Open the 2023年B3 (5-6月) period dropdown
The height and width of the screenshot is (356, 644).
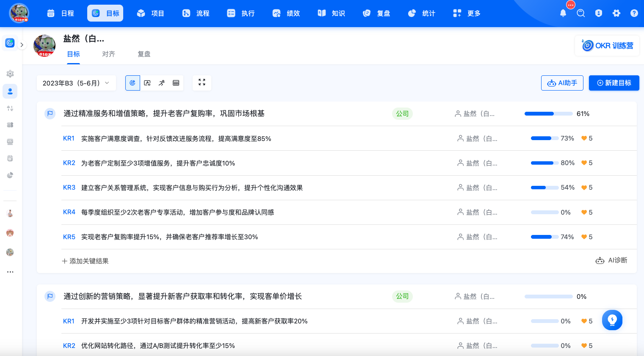click(x=77, y=83)
